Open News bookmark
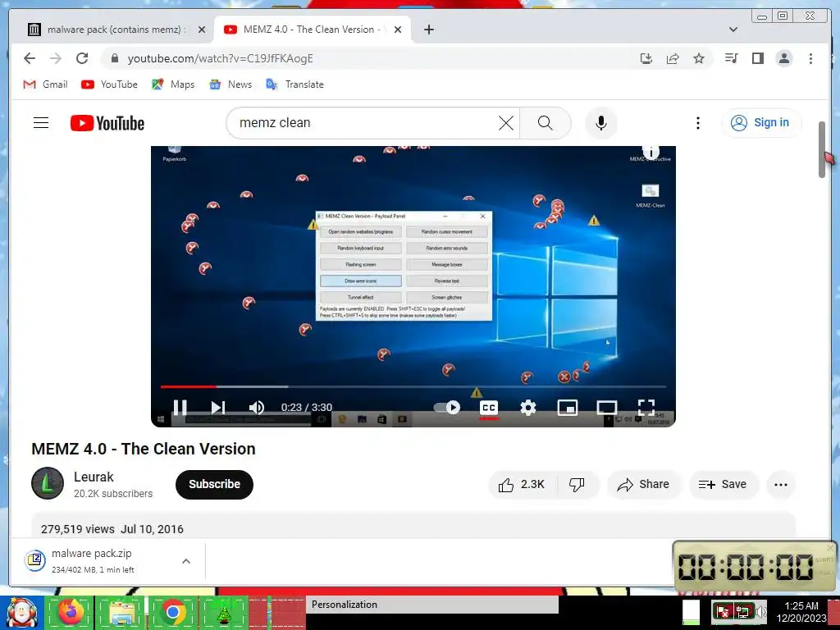The image size is (840, 630). pos(231,84)
